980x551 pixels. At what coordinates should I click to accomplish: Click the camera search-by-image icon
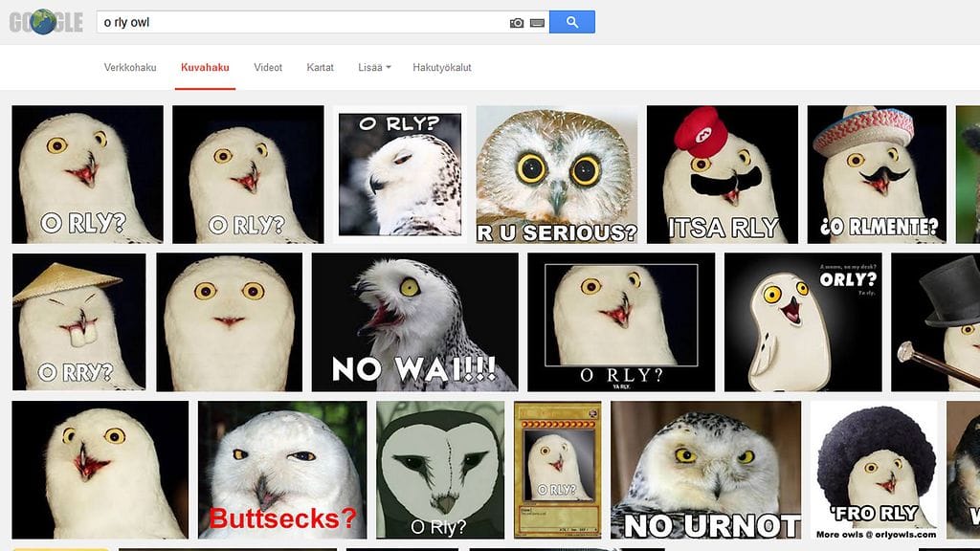click(517, 22)
